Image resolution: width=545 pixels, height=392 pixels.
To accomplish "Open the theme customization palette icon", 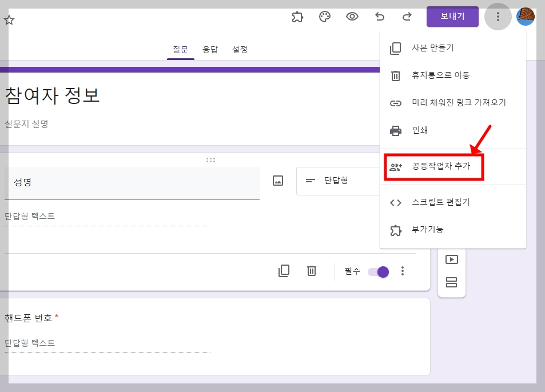I will [324, 17].
